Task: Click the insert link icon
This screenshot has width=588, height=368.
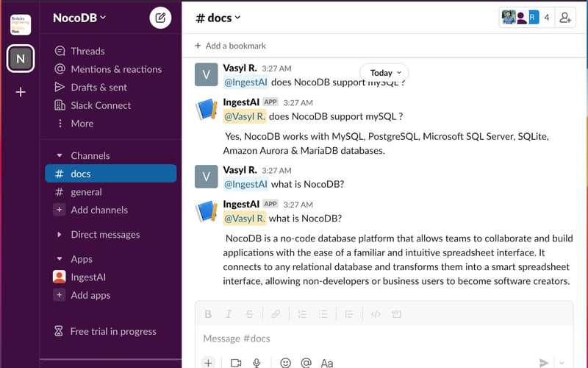Action: coord(276,314)
